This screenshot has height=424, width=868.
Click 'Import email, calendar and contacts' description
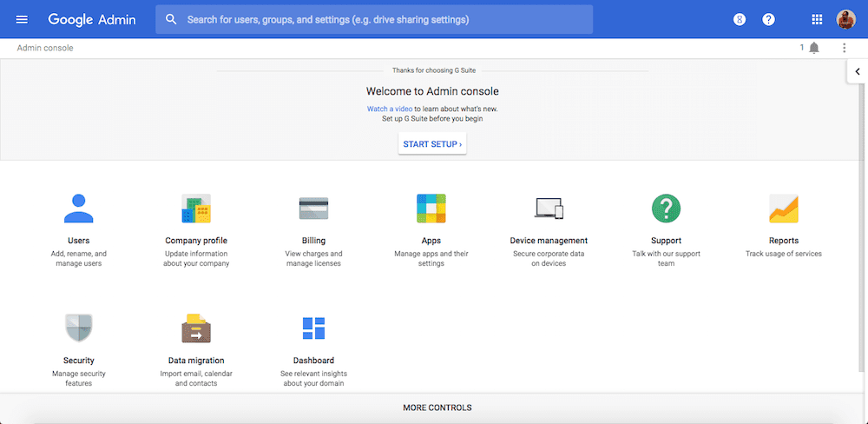coord(196,379)
